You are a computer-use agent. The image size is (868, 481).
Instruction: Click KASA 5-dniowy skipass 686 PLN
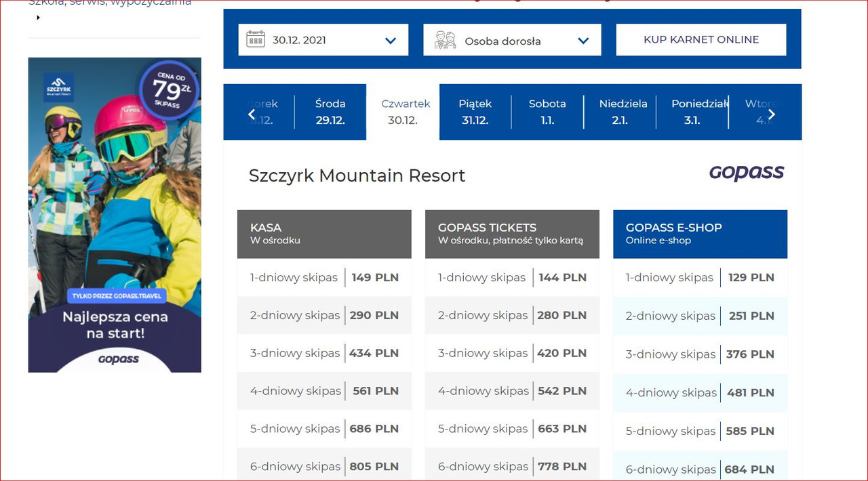pyautogui.click(x=324, y=429)
